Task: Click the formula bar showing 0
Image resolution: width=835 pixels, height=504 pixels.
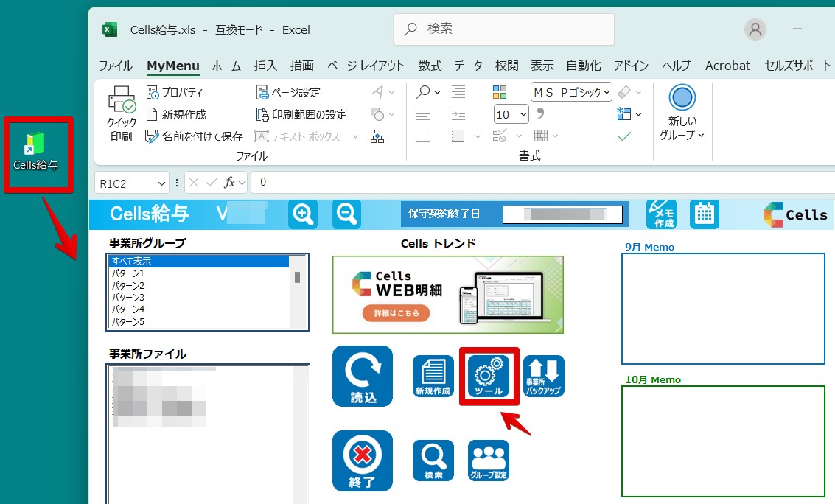Action: point(542,183)
